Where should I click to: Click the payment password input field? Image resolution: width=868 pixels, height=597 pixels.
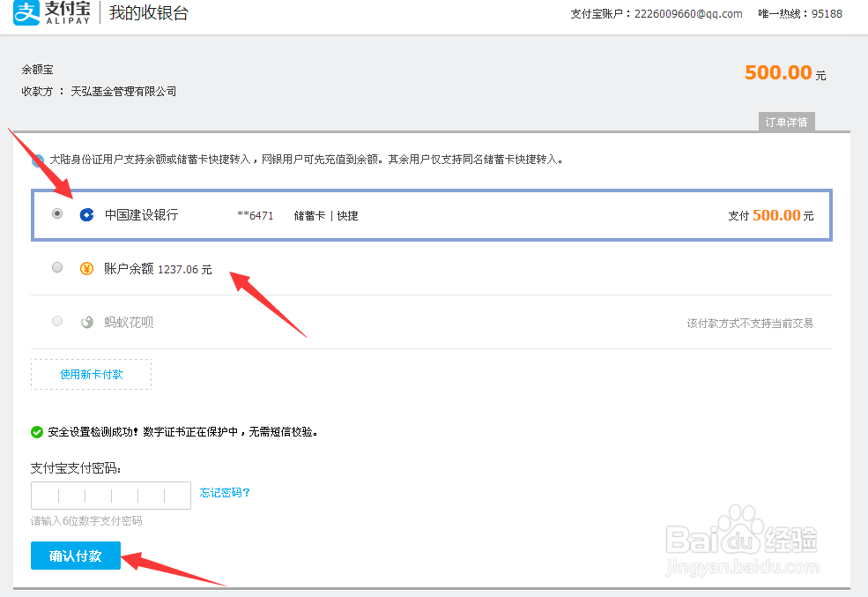click(110, 495)
